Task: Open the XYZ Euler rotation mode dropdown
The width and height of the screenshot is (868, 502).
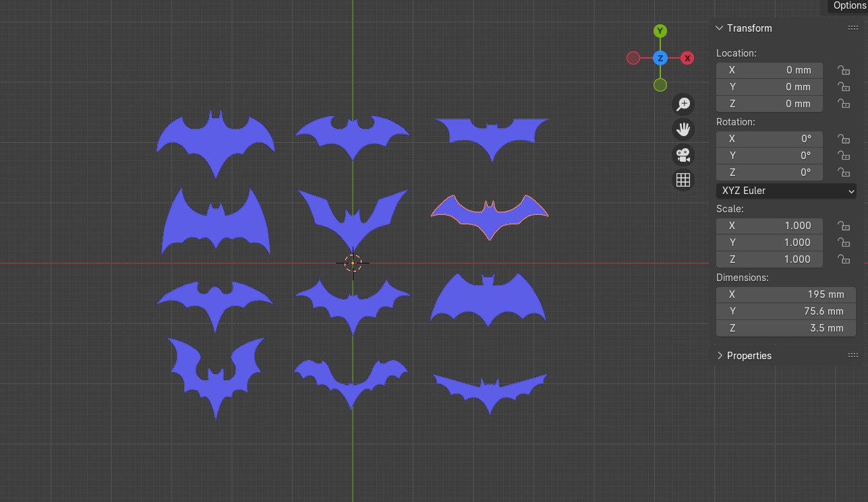Action: [786, 191]
